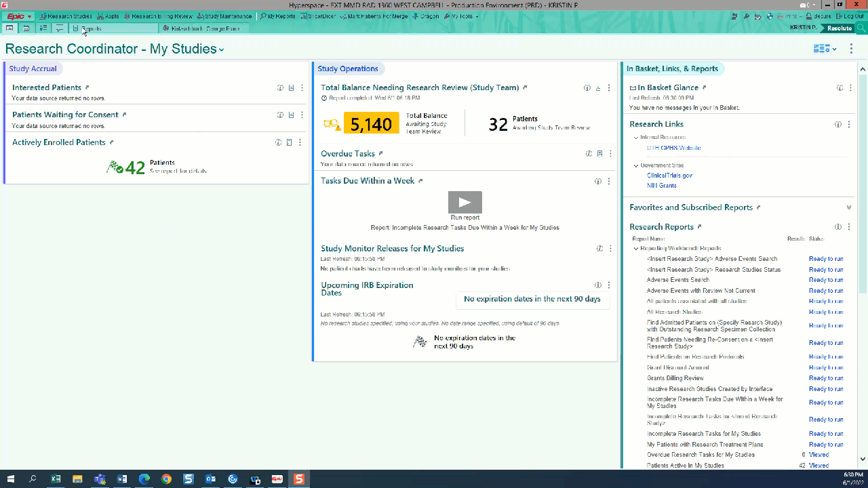Open the ClinicalTrials.gov link
The height and width of the screenshot is (488, 868).
pos(669,176)
